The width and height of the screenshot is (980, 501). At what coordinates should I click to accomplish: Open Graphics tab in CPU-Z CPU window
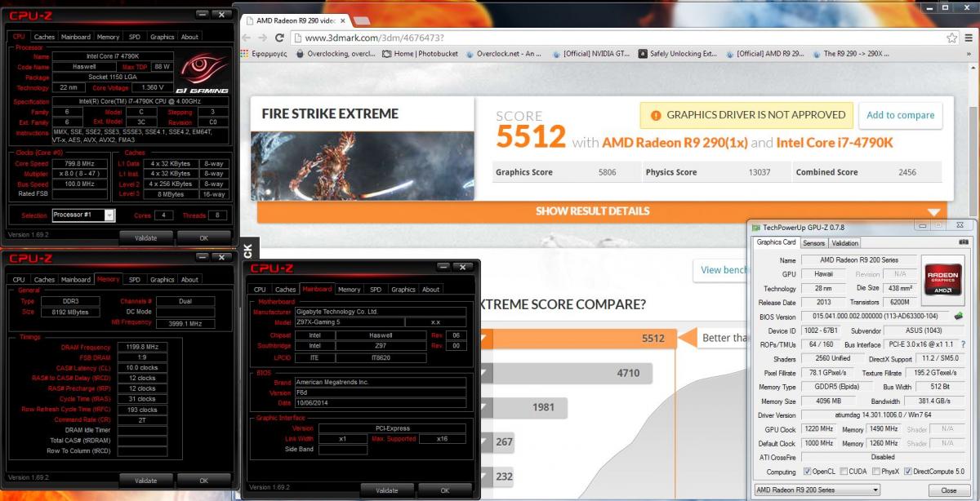(x=162, y=37)
